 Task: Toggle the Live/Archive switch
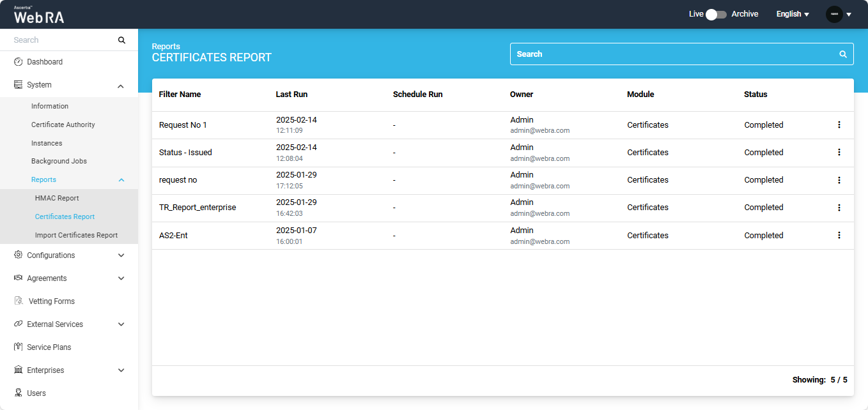(716, 14)
